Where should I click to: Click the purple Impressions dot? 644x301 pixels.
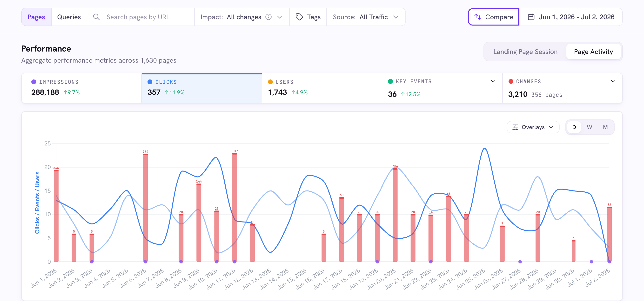[x=34, y=82]
